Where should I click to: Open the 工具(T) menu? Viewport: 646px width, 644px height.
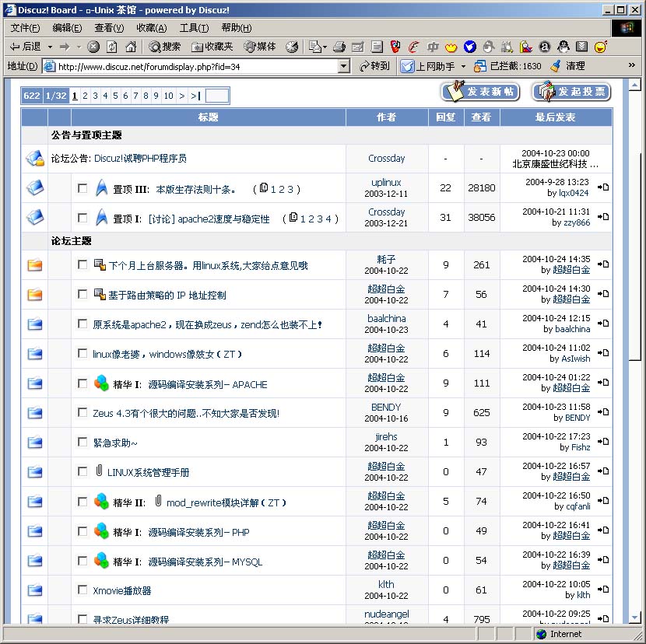[194, 28]
